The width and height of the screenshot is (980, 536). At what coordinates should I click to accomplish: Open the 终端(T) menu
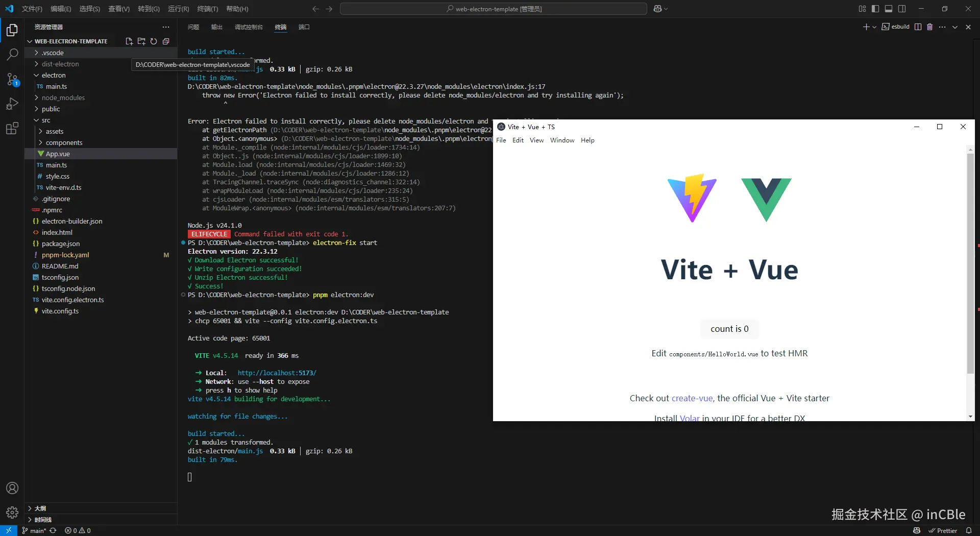(207, 9)
